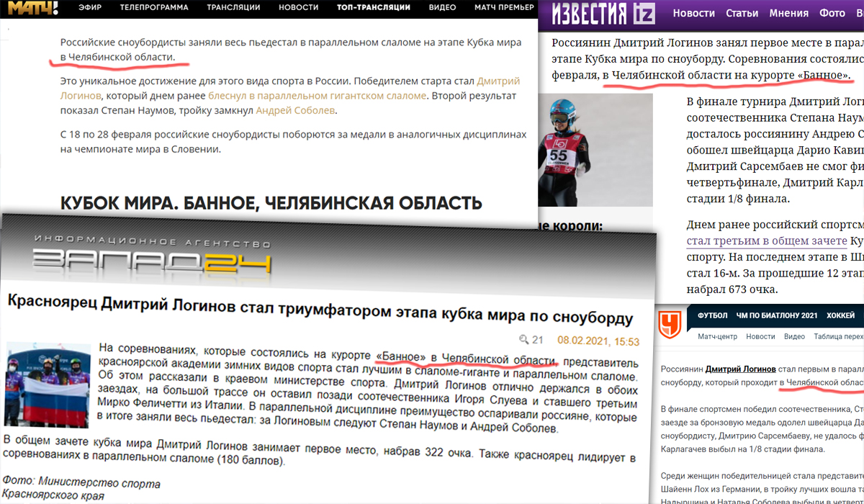Screen dimensions: 864x504
Task: Follow link стал третьим в общем зачете
Action: 768,241
